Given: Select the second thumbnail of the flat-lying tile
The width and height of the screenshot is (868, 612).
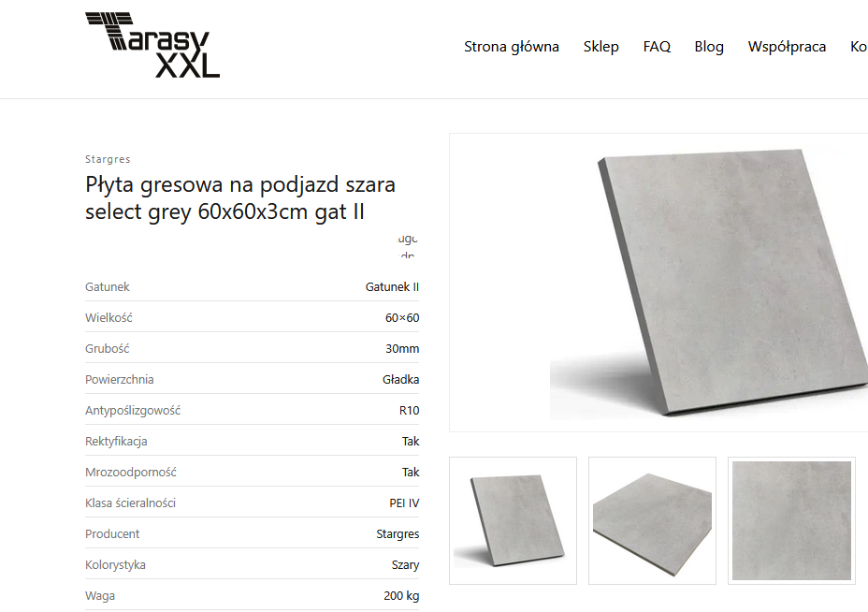Looking at the screenshot, I should 652,520.
